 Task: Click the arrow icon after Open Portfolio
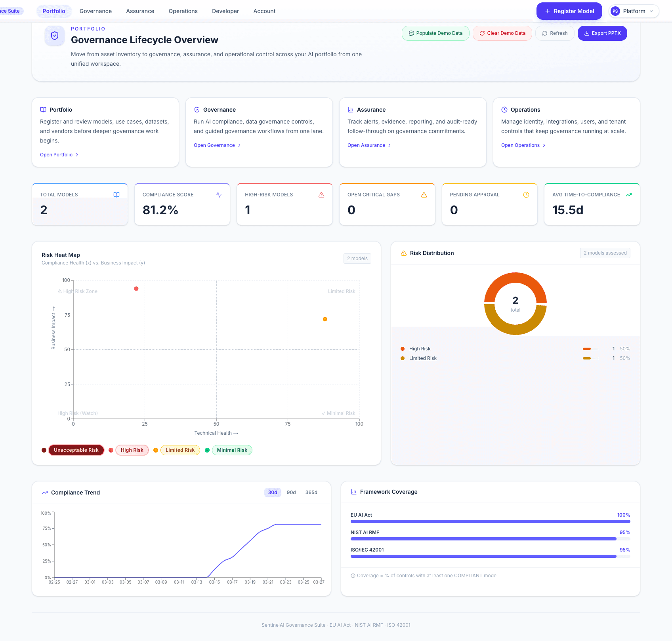(77, 155)
